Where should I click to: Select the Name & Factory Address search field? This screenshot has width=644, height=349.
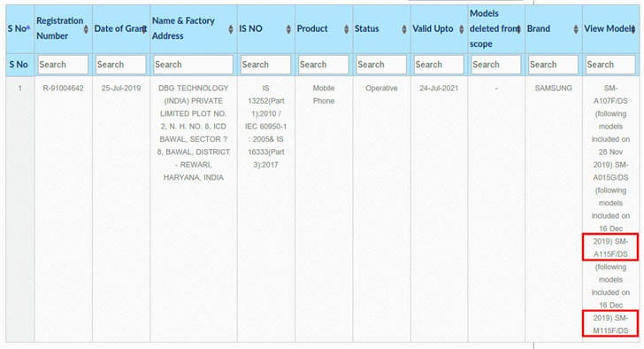[x=193, y=65]
